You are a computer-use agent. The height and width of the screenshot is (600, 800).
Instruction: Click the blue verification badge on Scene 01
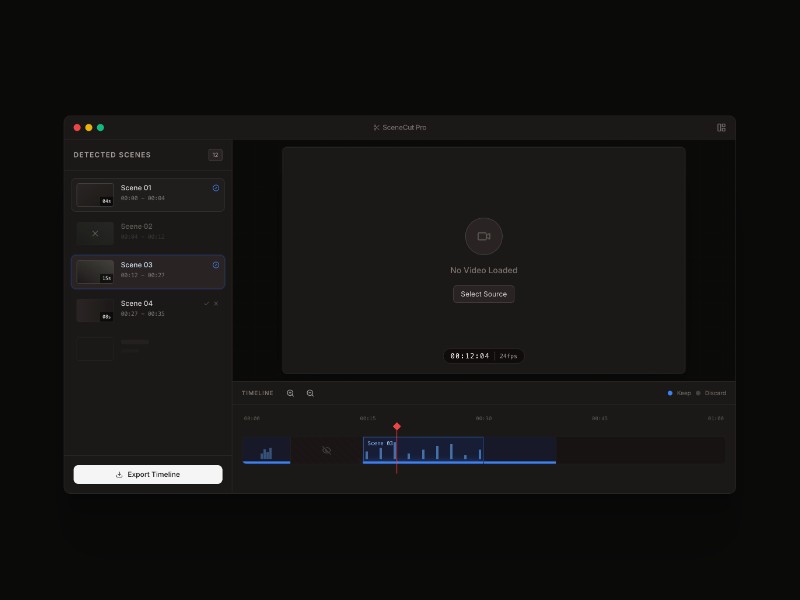click(215, 187)
